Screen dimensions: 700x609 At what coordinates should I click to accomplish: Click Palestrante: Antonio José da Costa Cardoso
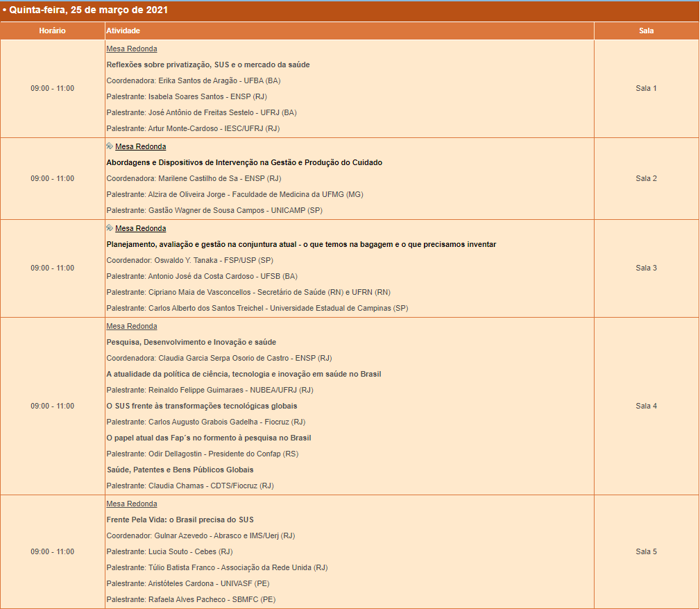[202, 276]
